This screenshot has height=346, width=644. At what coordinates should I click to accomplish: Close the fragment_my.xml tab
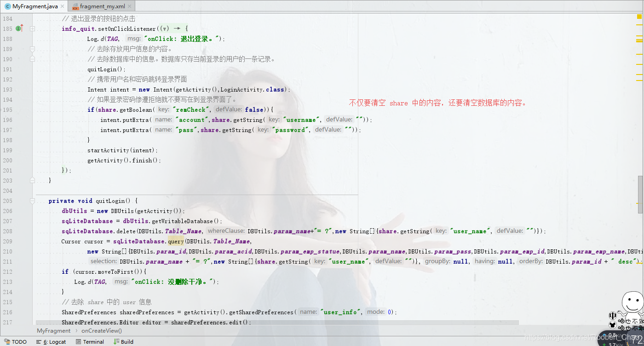129,6
